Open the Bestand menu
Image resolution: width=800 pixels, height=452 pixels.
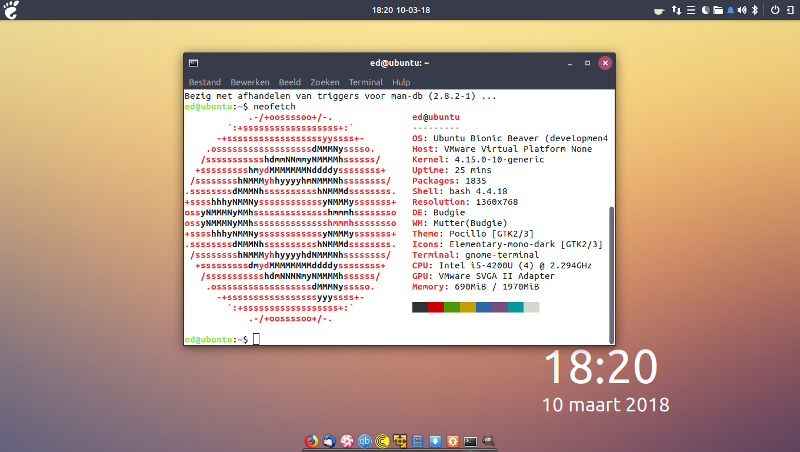[205, 82]
